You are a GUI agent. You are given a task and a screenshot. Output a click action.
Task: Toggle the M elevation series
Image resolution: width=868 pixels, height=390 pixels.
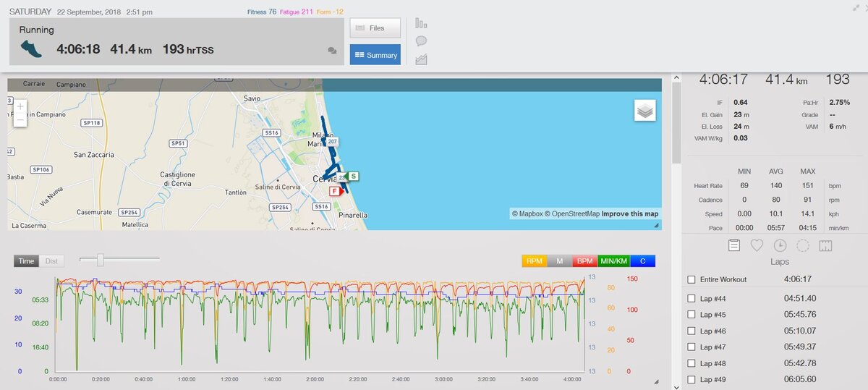coord(560,261)
